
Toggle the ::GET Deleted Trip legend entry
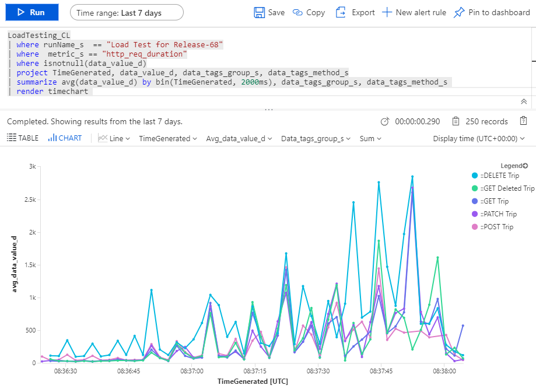(505, 188)
